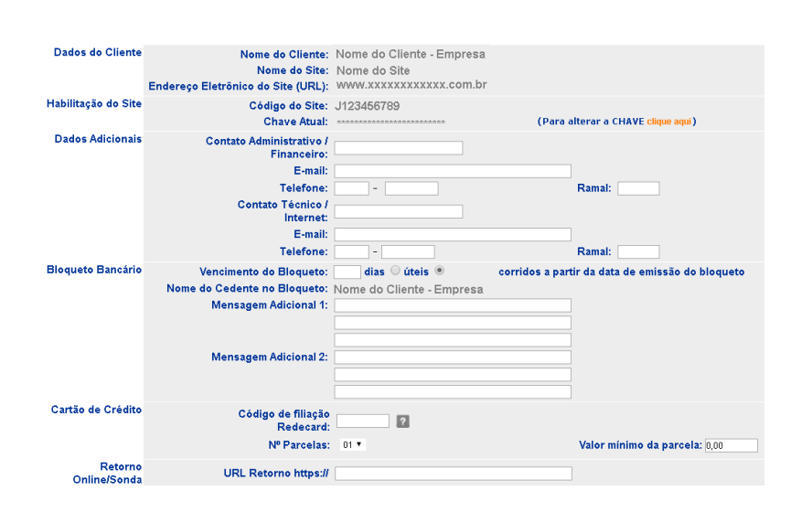Click the 'Cartão de Crédito' section heading
The width and height of the screenshot is (812, 512).
coord(96,410)
